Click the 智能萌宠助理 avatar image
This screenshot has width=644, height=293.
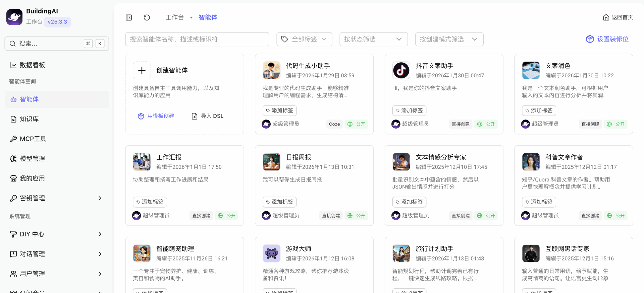point(142,253)
